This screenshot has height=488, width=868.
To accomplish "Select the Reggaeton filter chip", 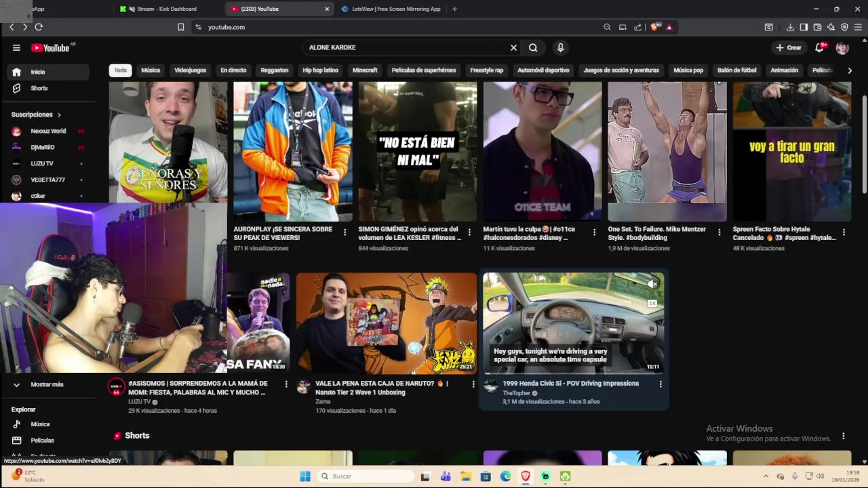I will tap(275, 70).
